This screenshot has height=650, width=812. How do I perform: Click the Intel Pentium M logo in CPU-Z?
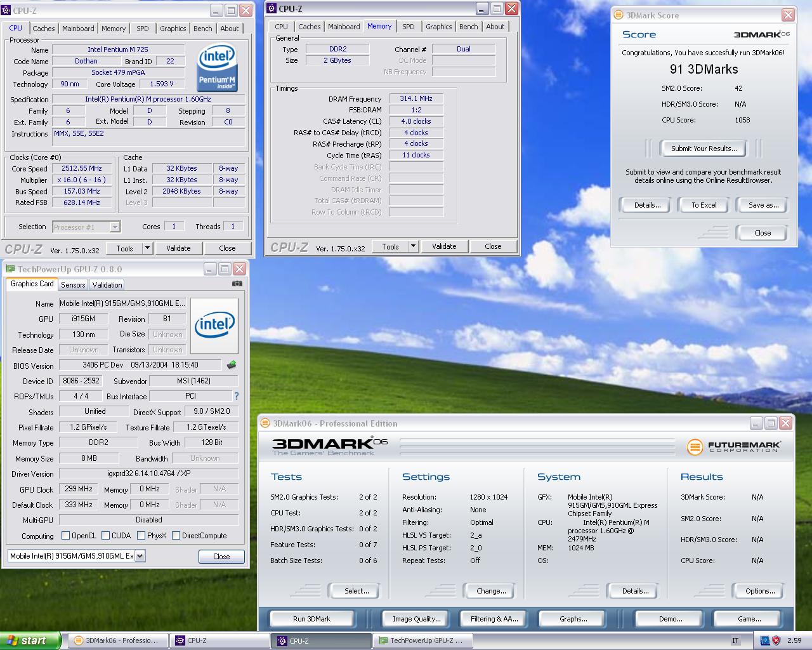coord(218,67)
